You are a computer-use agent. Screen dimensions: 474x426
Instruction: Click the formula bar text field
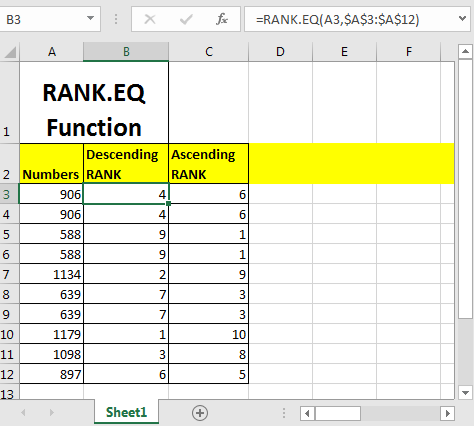pyautogui.click(x=350, y=19)
